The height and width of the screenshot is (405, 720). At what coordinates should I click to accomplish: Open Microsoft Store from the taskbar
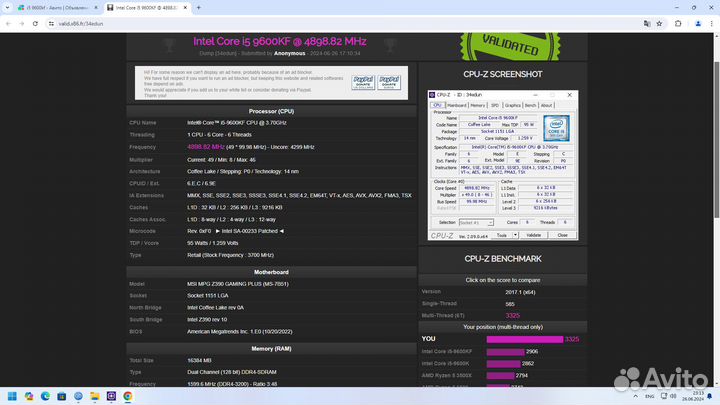pyautogui.click(x=62, y=396)
